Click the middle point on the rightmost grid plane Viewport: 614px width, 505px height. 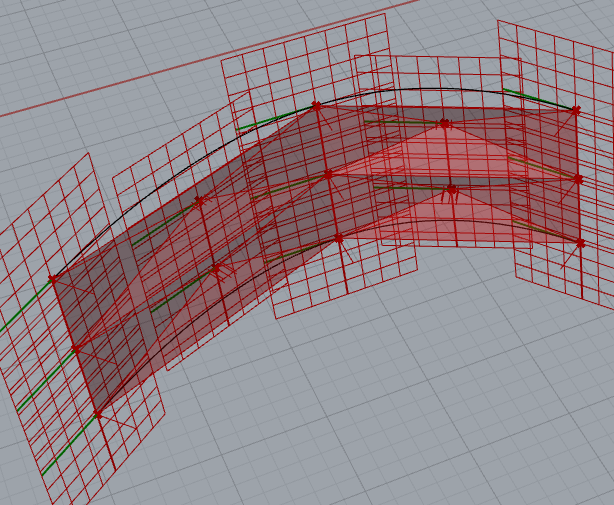578,179
